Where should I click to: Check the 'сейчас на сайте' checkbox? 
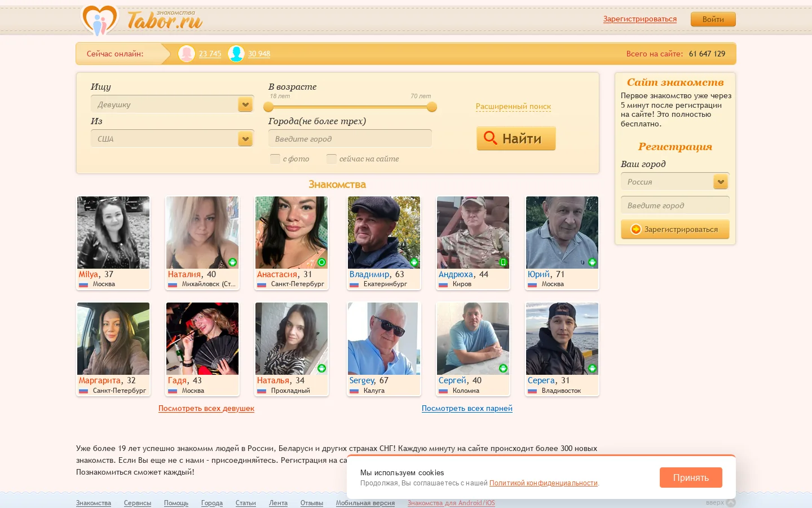332,159
